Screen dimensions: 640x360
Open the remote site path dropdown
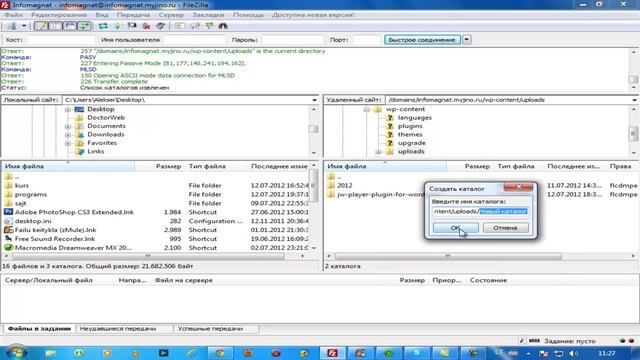(x=634, y=100)
